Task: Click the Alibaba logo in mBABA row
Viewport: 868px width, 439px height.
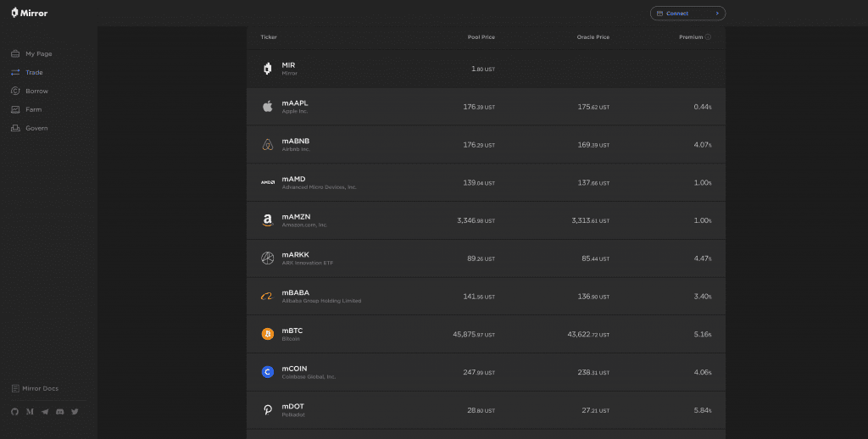Action: [x=267, y=296]
